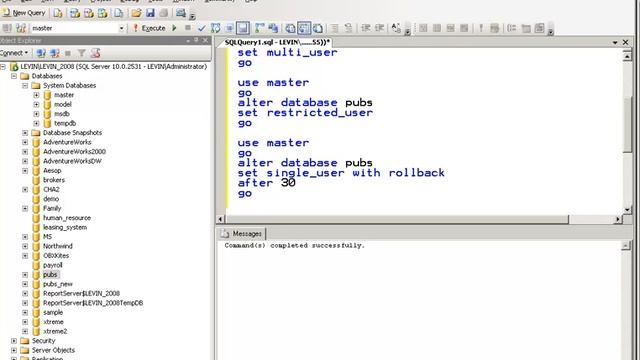Viewport: 640px width, 360px height.
Task: Collapse the System Databases folder
Action: point(25,86)
